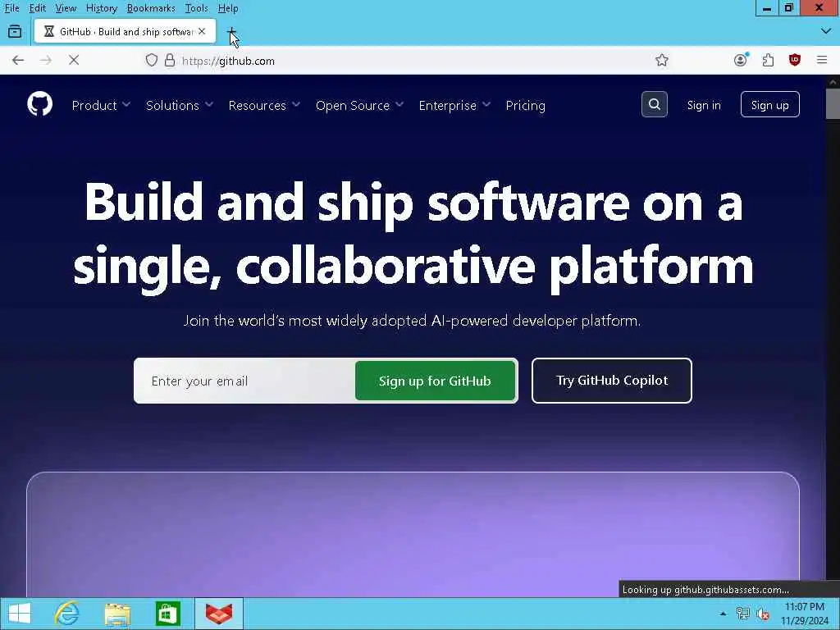Open the View menu

[x=66, y=8]
